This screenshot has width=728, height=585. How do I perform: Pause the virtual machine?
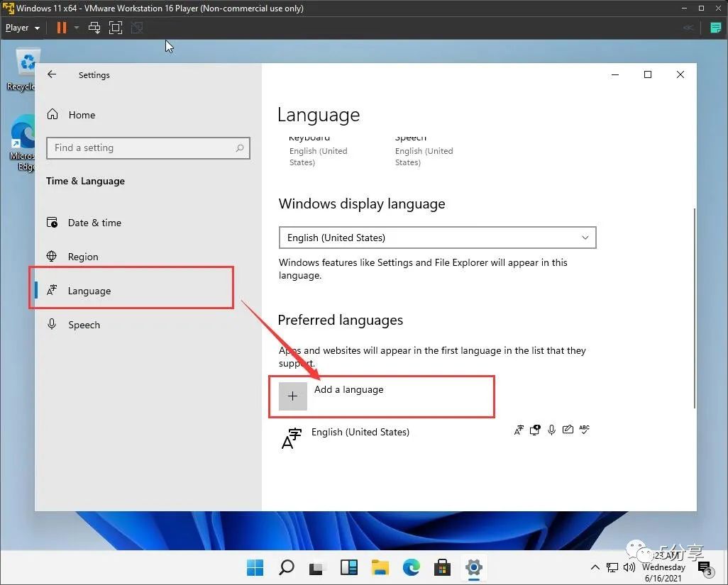coord(61,28)
